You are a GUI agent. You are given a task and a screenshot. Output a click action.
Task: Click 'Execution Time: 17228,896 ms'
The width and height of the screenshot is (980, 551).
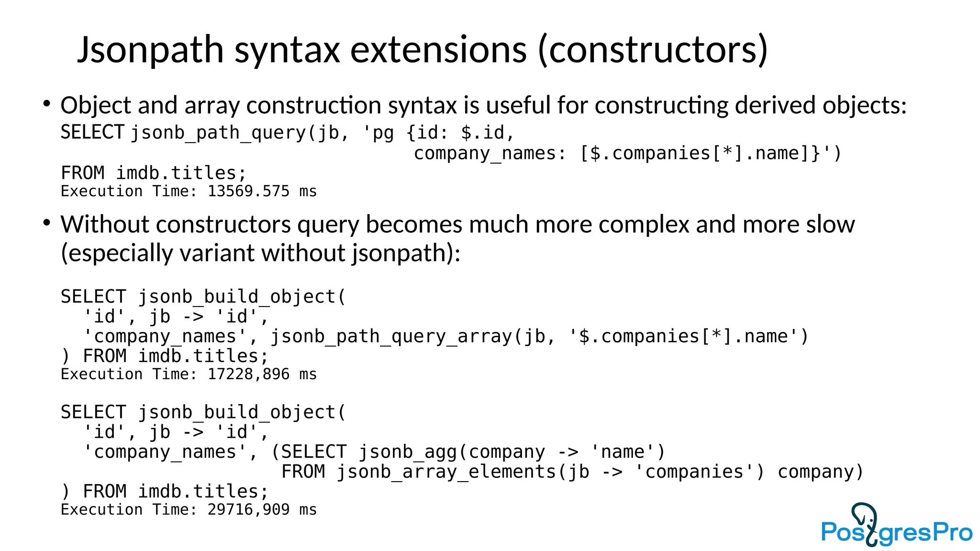pyautogui.click(x=189, y=374)
